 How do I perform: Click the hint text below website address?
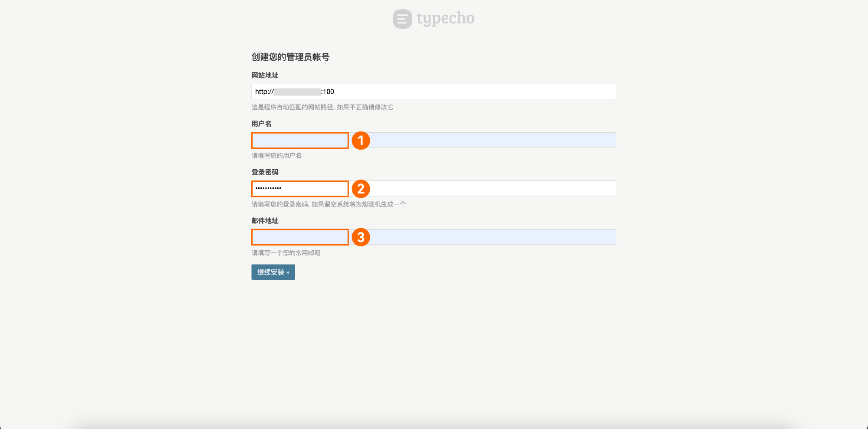tap(322, 107)
